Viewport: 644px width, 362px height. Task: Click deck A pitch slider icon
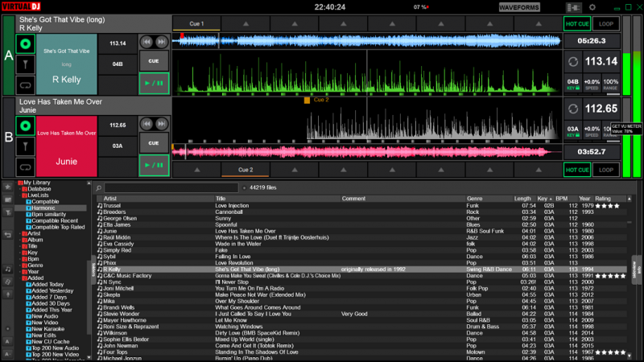pos(25,64)
